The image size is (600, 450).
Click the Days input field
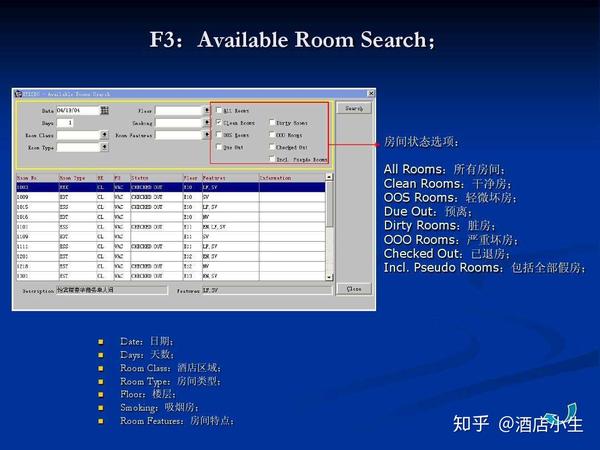coord(65,123)
